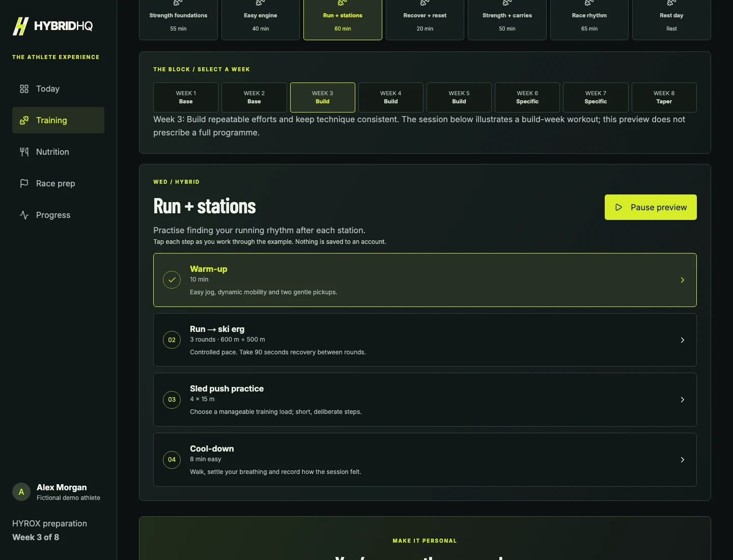Mark step 04 Cool-down as done
Viewport: 733px width, 560px height.
(x=172, y=460)
